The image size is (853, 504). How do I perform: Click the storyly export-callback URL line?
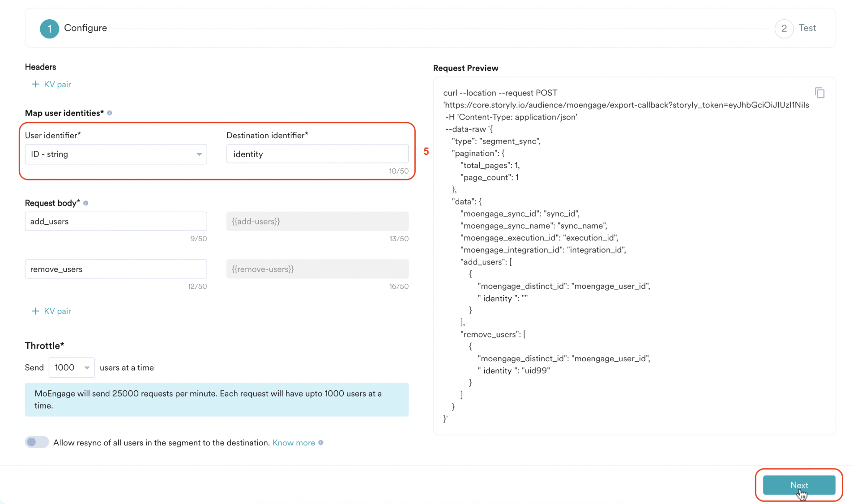click(x=626, y=105)
